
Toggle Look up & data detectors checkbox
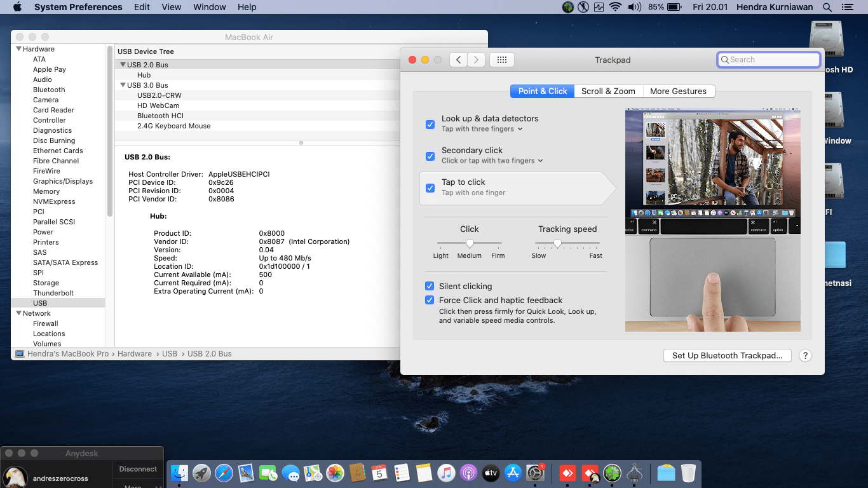click(430, 125)
